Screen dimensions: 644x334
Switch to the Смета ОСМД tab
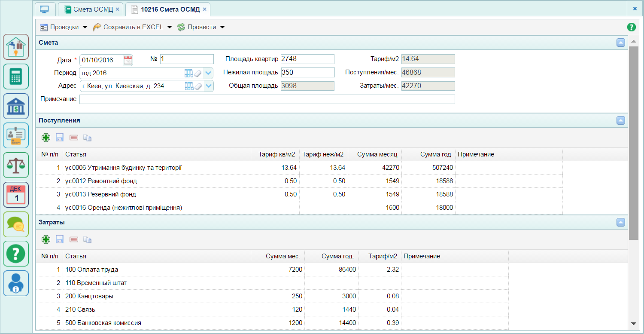91,9
